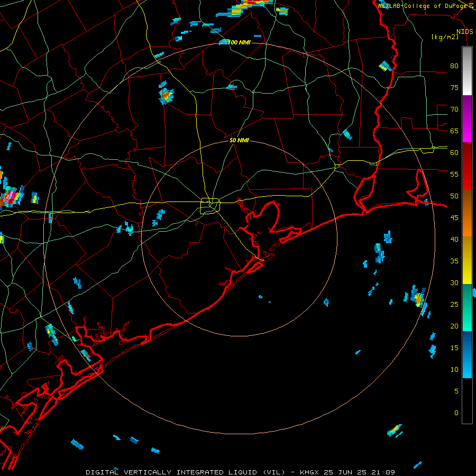Click the NIDS label
Image resolution: width=476 pixels, height=476 pixels.
(x=465, y=32)
